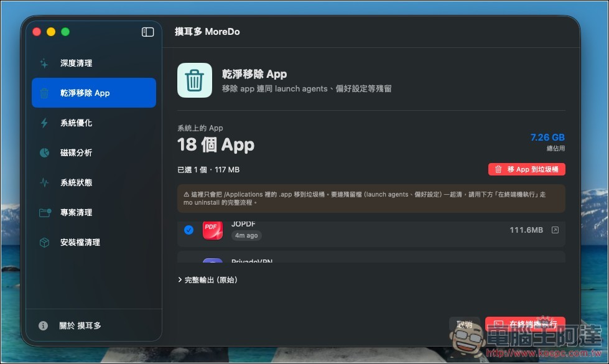The image size is (609, 364).
Task: Click 移 App 到垃圾桶 red button
Action: pyautogui.click(x=527, y=169)
